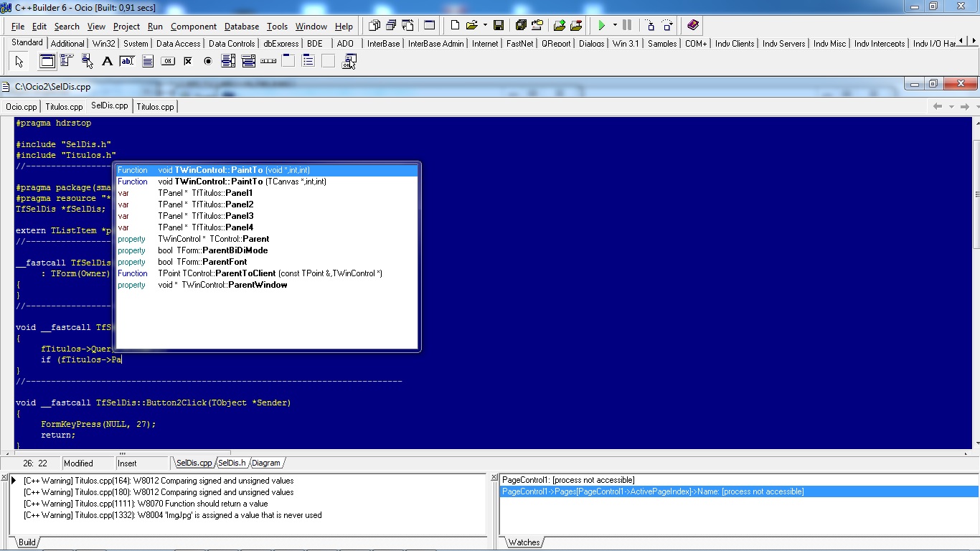The height and width of the screenshot is (551, 980).
Task: Select the arrow pointer in component palette
Action: [19, 62]
